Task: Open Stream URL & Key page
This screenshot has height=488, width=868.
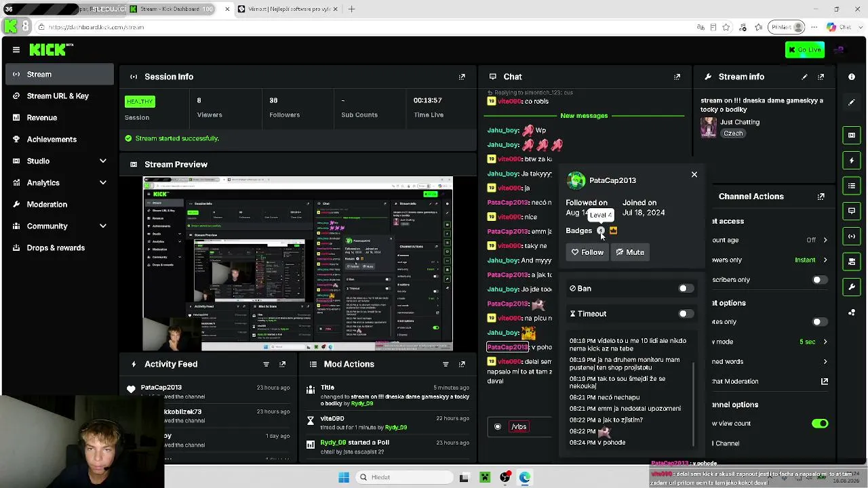Action: click(x=60, y=96)
